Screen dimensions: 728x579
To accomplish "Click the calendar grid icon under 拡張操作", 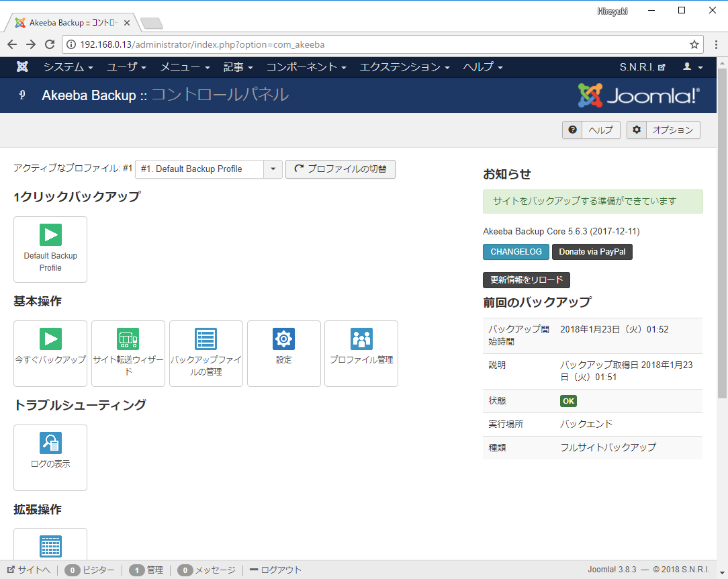I will (x=50, y=547).
